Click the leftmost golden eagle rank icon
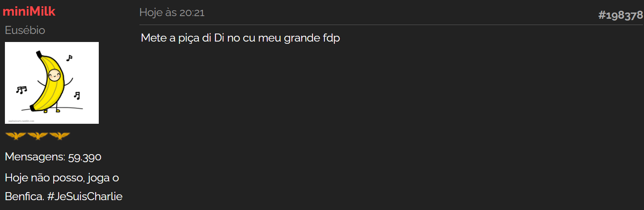 pos(16,135)
